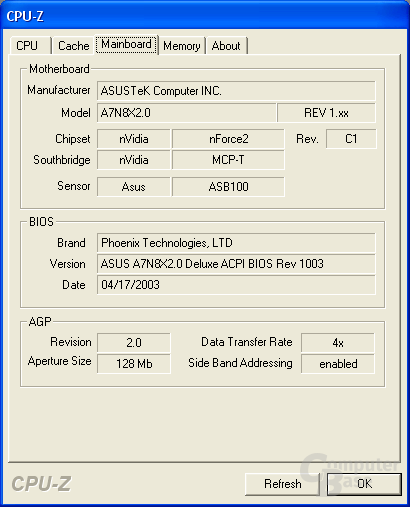Image resolution: width=410 pixels, height=507 pixels.
Task: Select the ASB100 sensor value
Action: pyautogui.click(x=228, y=187)
